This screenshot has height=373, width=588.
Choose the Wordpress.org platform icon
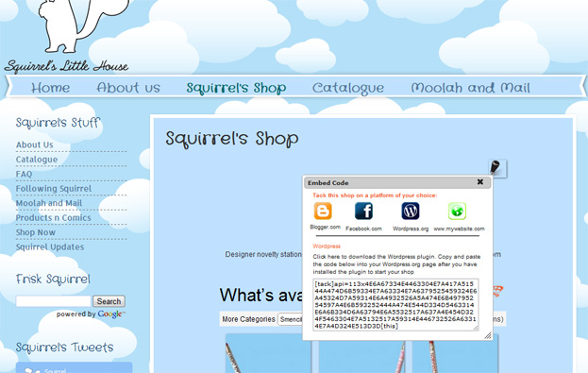(411, 211)
